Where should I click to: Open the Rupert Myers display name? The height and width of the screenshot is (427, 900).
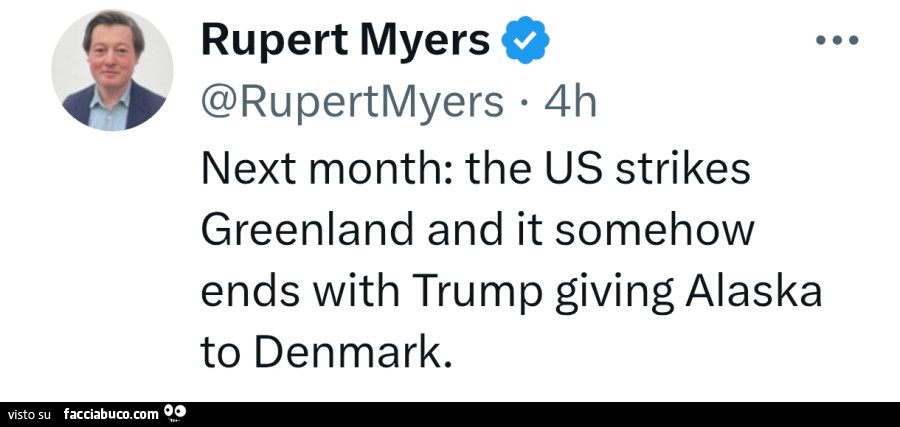click(345, 41)
